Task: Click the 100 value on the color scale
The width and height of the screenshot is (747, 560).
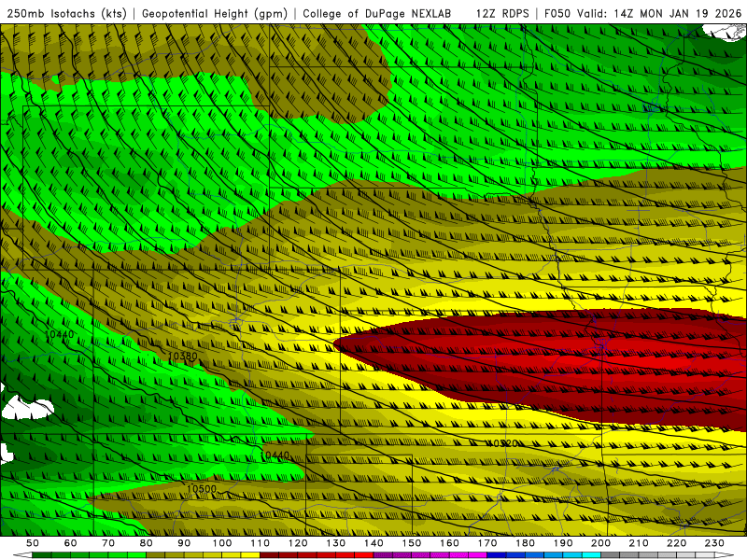Action: [x=222, y=543]
